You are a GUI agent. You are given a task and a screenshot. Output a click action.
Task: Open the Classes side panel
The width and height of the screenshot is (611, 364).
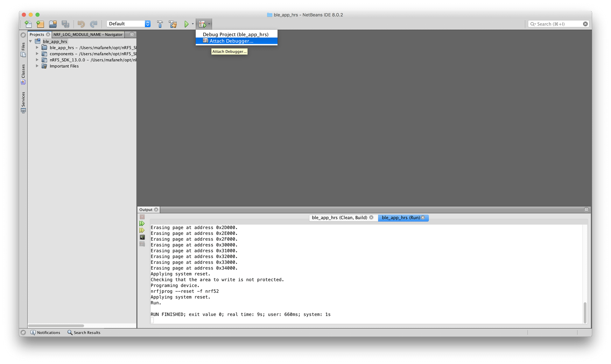click(23, 74)
